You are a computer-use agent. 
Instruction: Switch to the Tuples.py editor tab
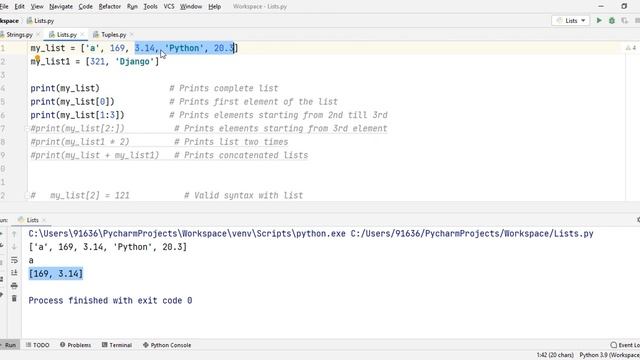coord(113,35)
